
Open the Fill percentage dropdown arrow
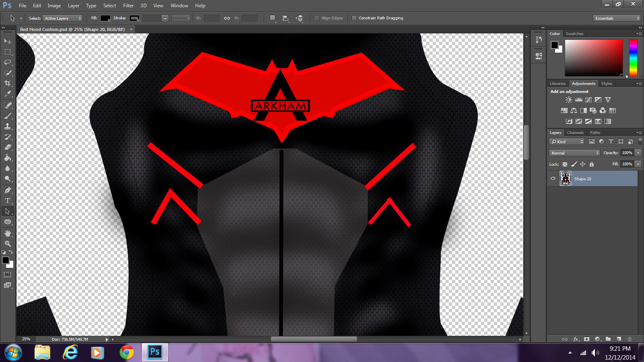[638, 164]
